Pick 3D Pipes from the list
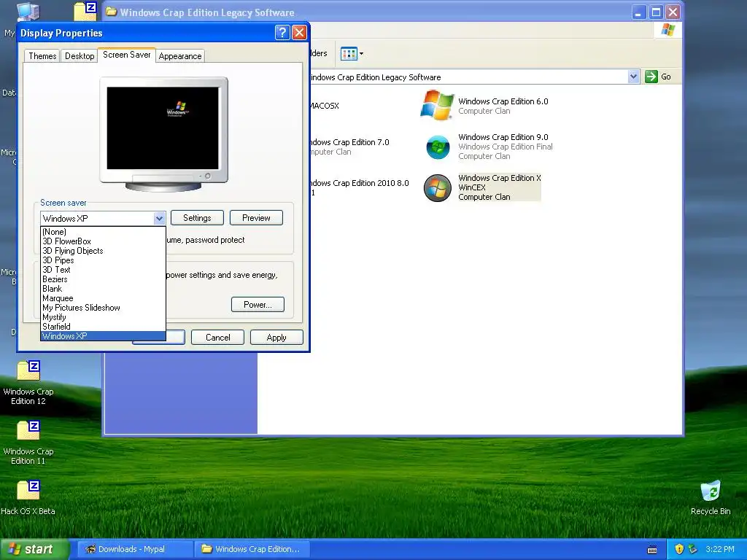Screen dimensions: 747x560 coord(103,260)
